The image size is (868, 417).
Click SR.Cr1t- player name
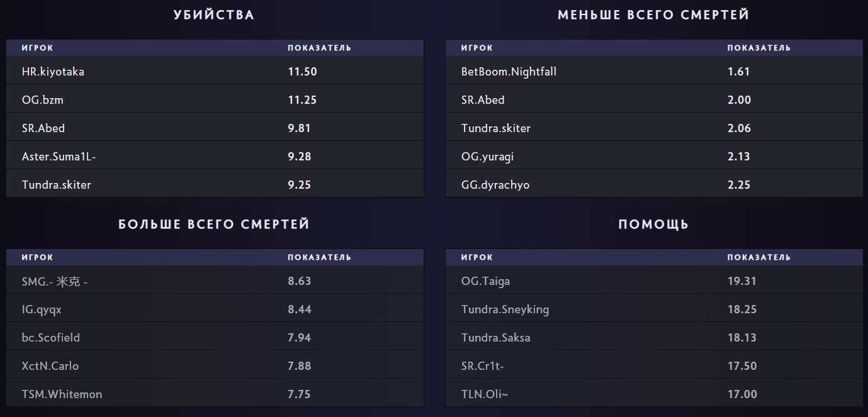tap(482, 366)
